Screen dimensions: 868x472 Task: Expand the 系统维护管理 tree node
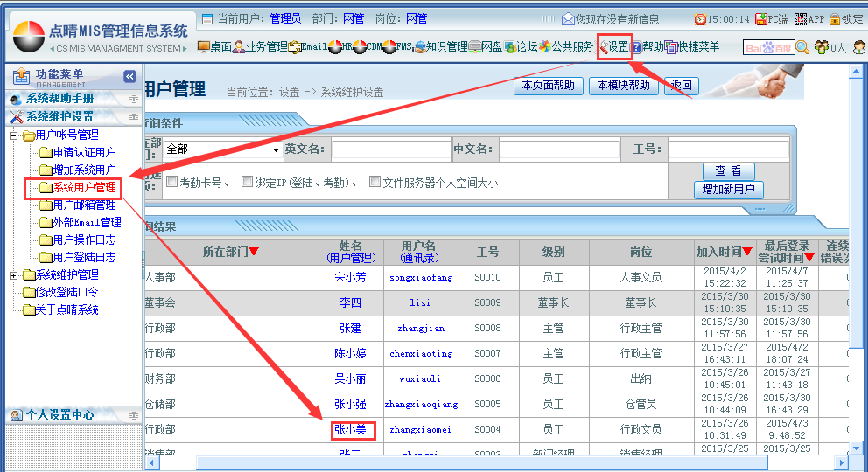tap(14, 275)
